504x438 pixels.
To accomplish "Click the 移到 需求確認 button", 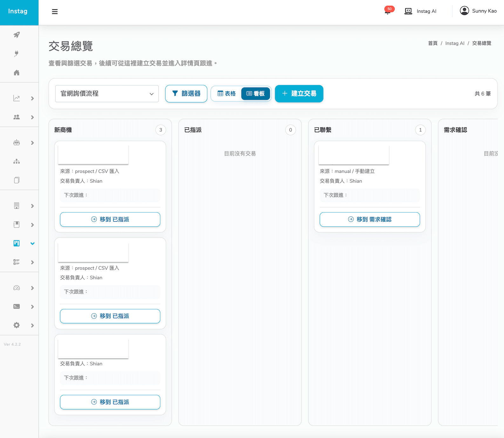I will pos(370,219).
